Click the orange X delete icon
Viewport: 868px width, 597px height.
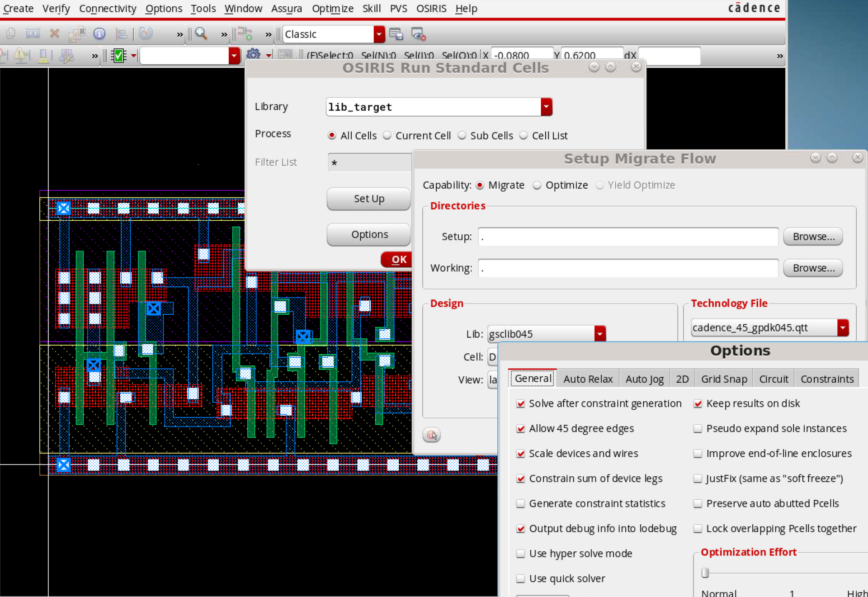[x=55, y=33]
